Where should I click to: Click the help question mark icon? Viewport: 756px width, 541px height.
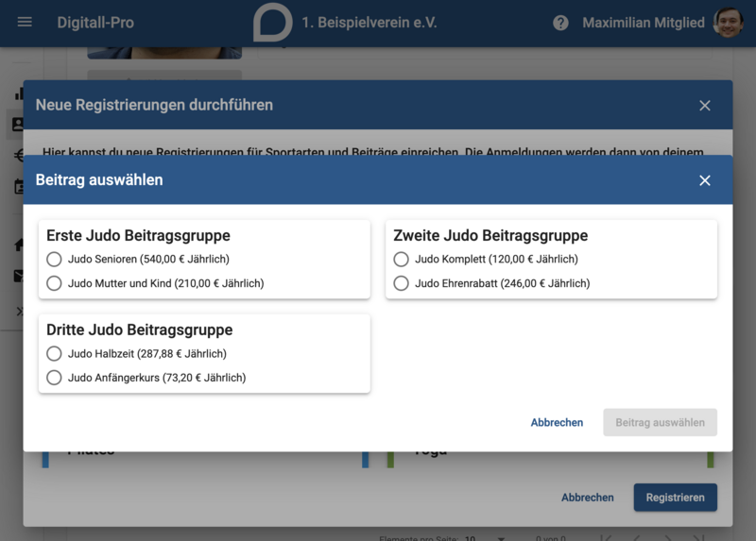pyautogui.click(x=560, y=23)
